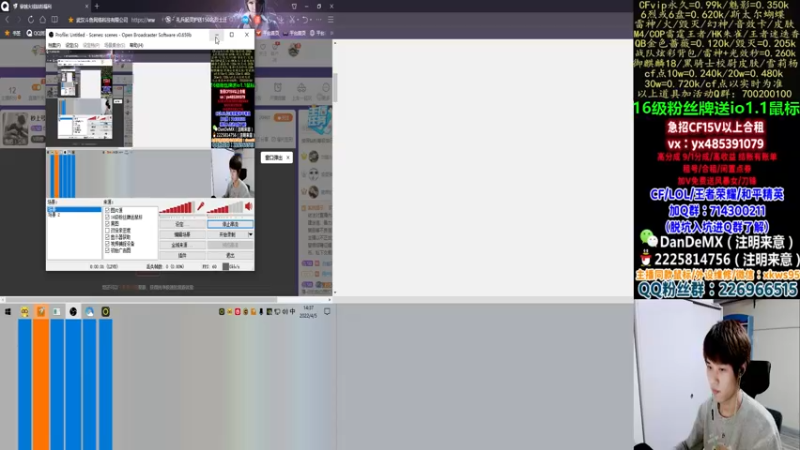Open the yellow face app on the taskbar

(x=24, y=311)
